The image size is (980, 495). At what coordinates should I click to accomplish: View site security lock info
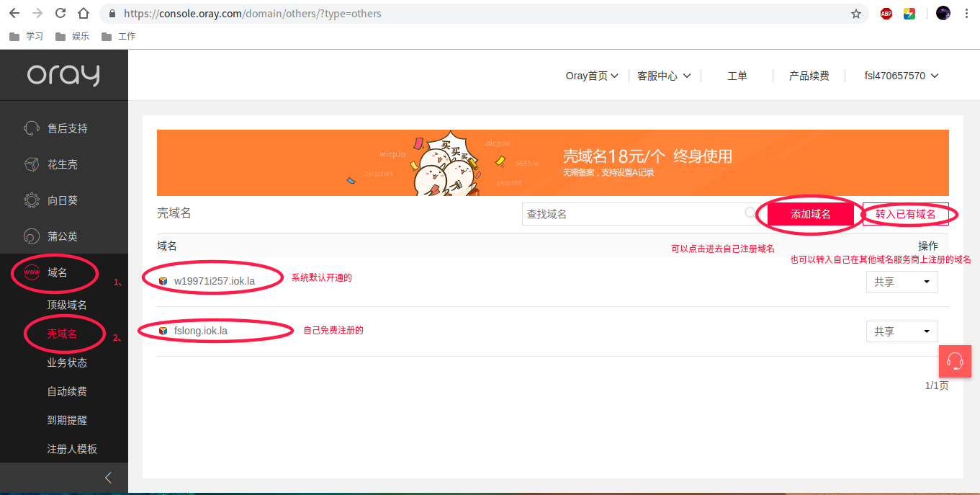[112, 13]
